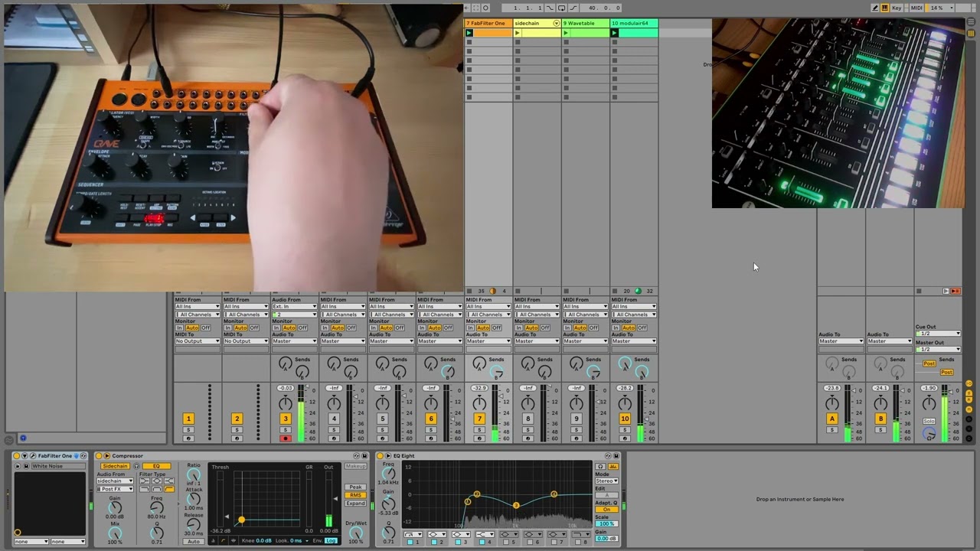
Task: Click the EQ Eight title-bar play icon
Action: (x=388, y=456)
